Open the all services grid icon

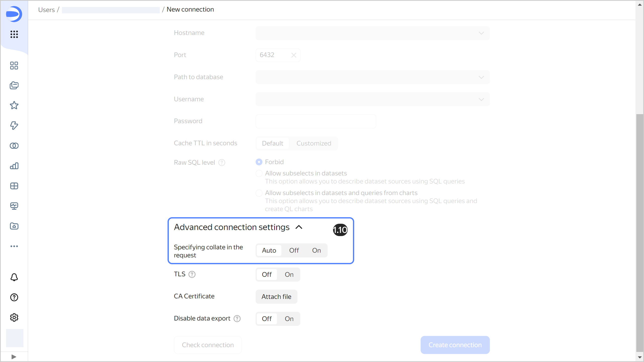(14, 34)
